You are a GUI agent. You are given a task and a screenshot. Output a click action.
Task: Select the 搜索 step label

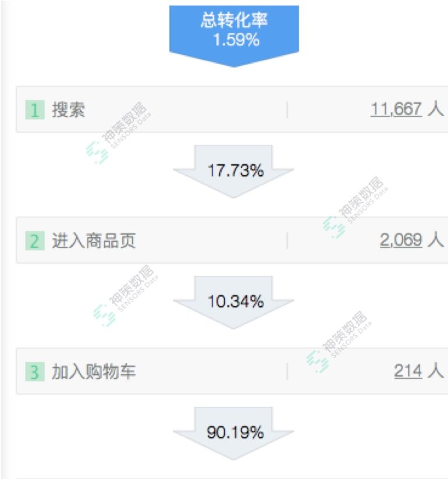(x=69, y=110)
